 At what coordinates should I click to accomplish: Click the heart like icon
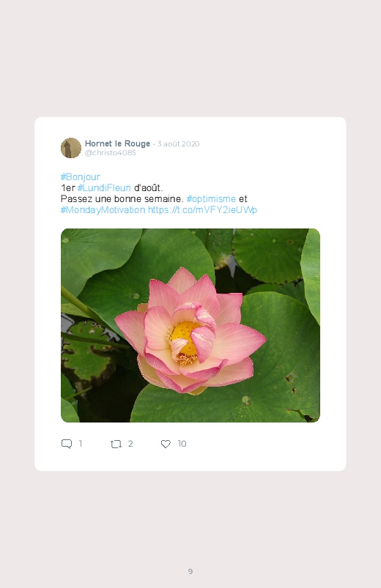tap(166, 444)
